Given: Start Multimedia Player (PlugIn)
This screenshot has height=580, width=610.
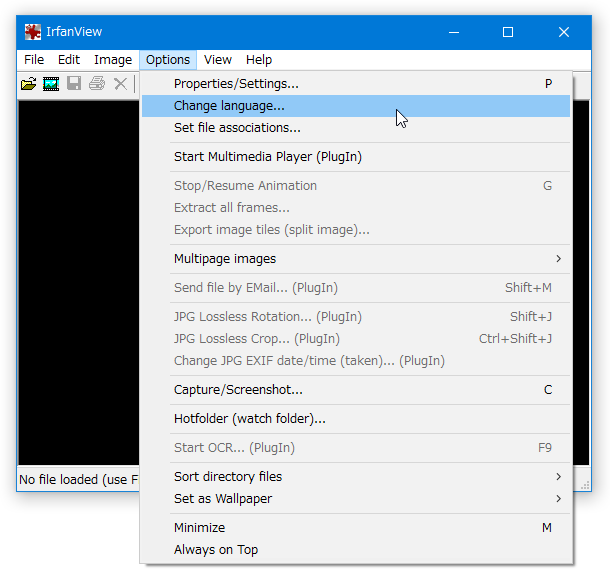Looking at the screenshot, I should (x=356, y=157).
